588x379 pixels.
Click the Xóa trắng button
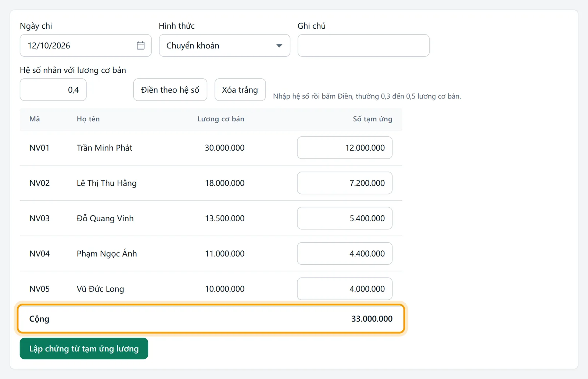(x=240, y=90)
